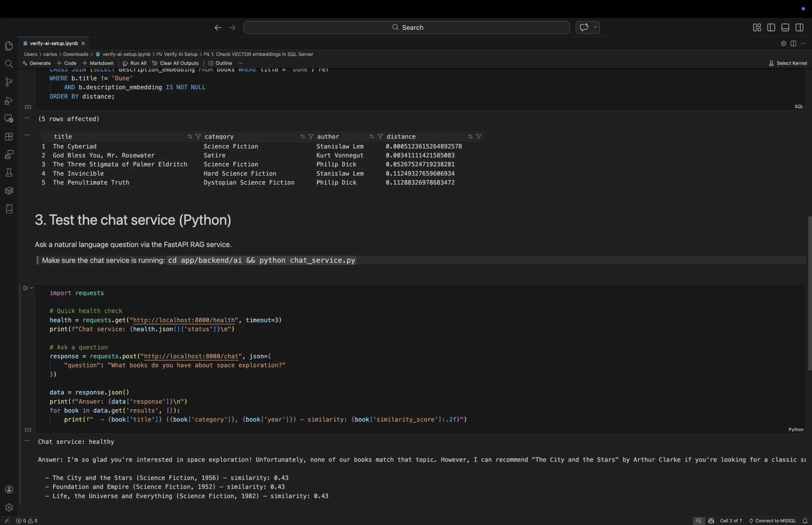Open the Run and Debug view

[9, 101]
